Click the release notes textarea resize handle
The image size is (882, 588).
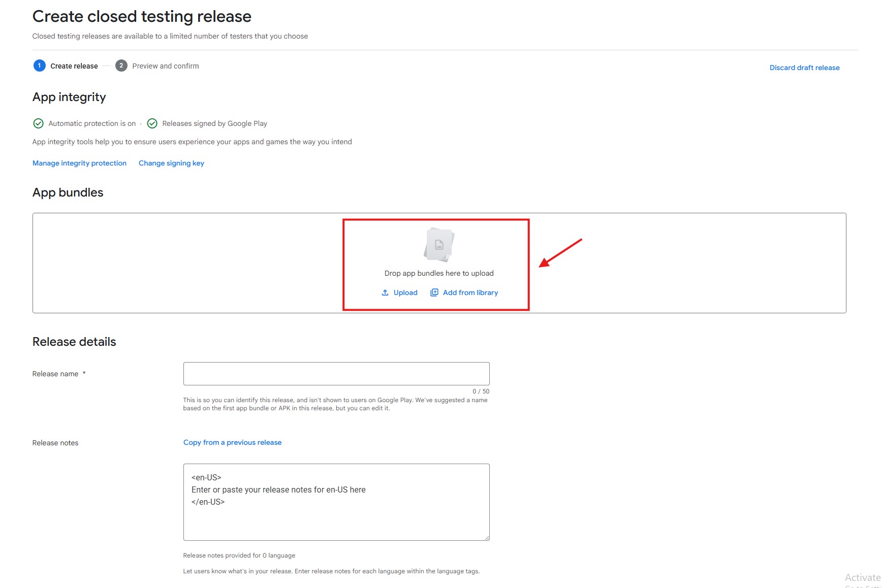pos(486,537)
